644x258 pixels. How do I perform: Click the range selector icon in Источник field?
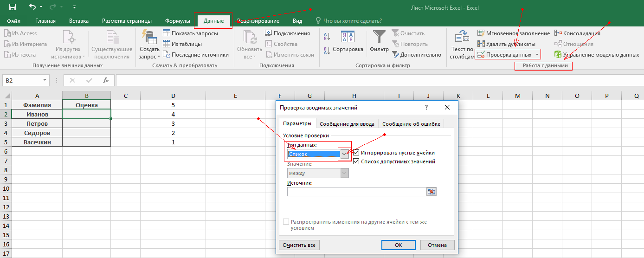tap(431, 192)
